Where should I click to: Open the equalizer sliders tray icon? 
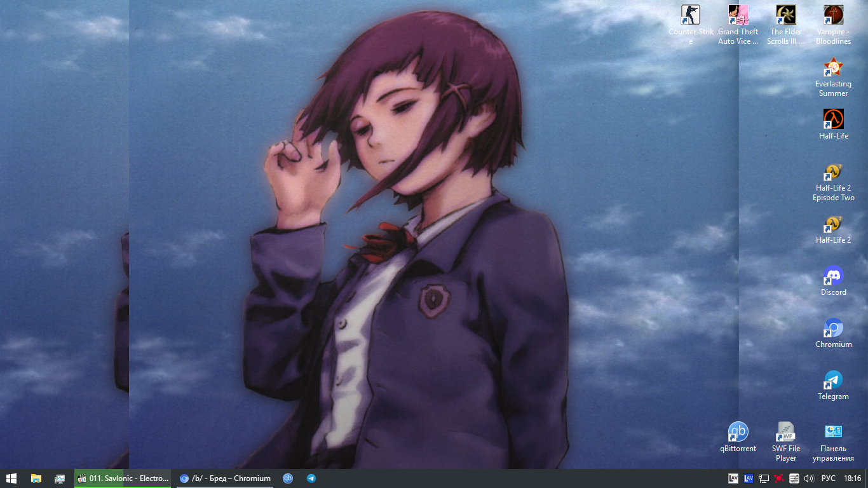coord(794,478)
